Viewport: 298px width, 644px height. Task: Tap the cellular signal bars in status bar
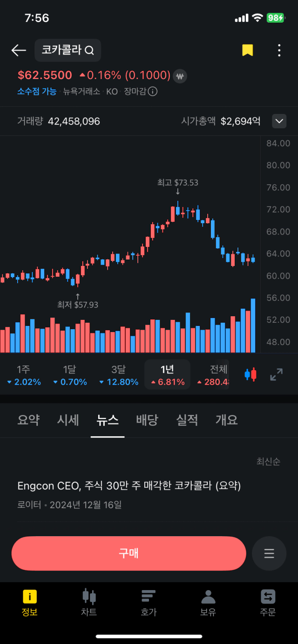pyautogui.click(x=242, y=18)
